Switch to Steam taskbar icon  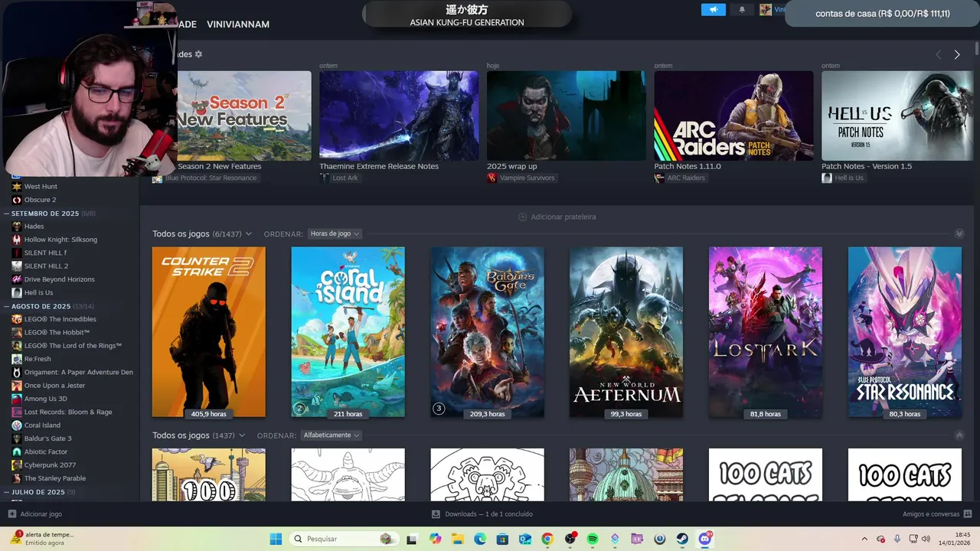[x=682, y=539]
